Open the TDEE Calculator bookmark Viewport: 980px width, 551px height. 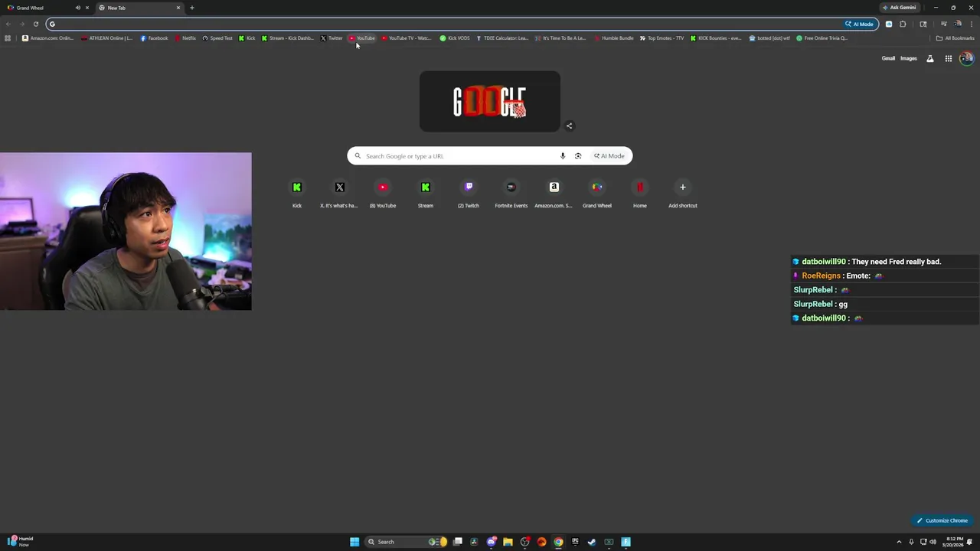(502, 38)
